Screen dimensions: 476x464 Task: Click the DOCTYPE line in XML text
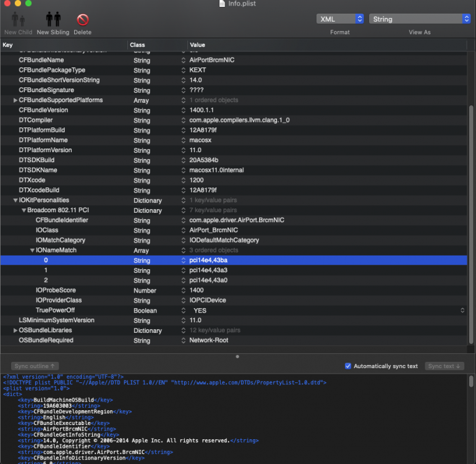coord(165,382)
